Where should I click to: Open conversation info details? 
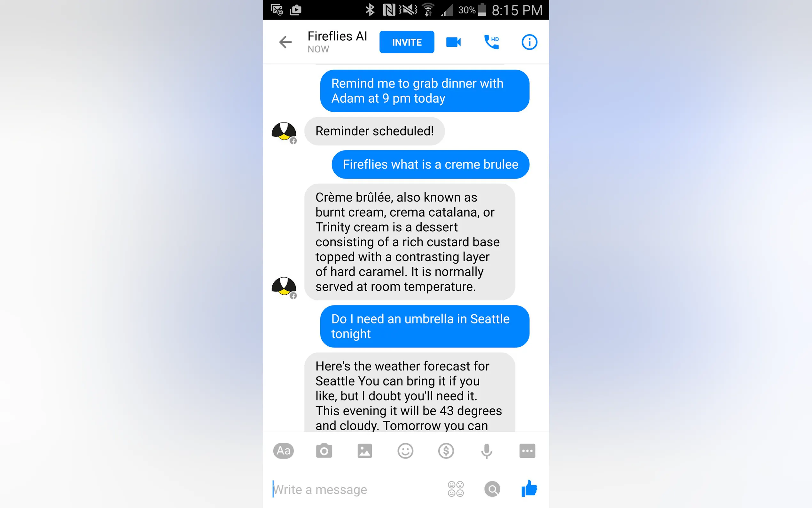coord(529,42)
